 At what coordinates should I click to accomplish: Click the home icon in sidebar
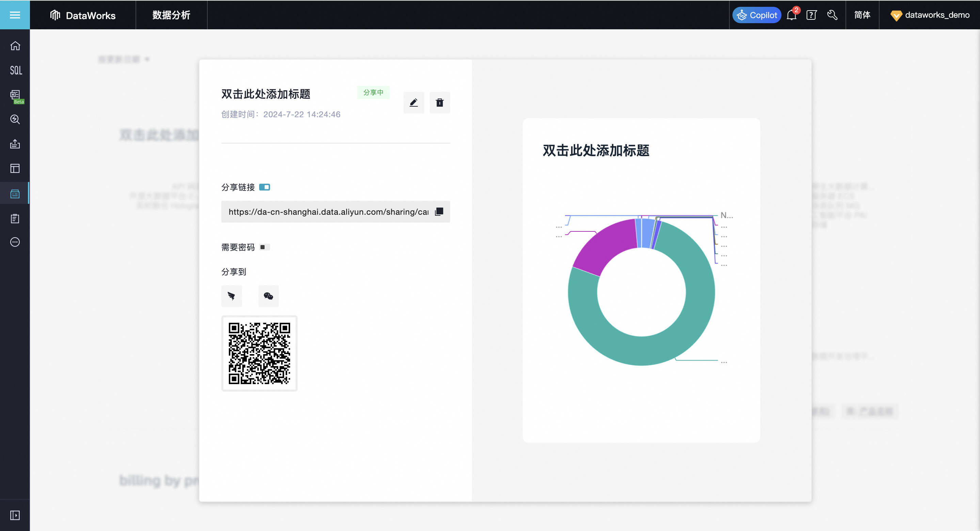click(x=15, y=46)
